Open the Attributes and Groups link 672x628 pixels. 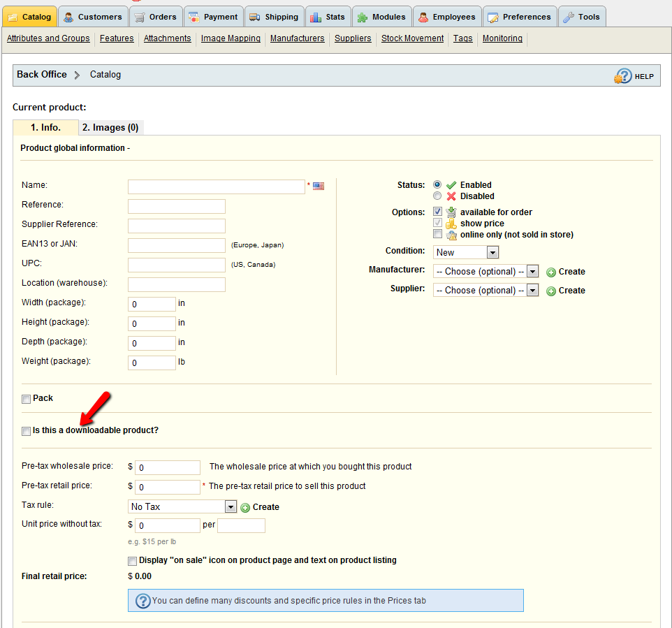(48, 38)
